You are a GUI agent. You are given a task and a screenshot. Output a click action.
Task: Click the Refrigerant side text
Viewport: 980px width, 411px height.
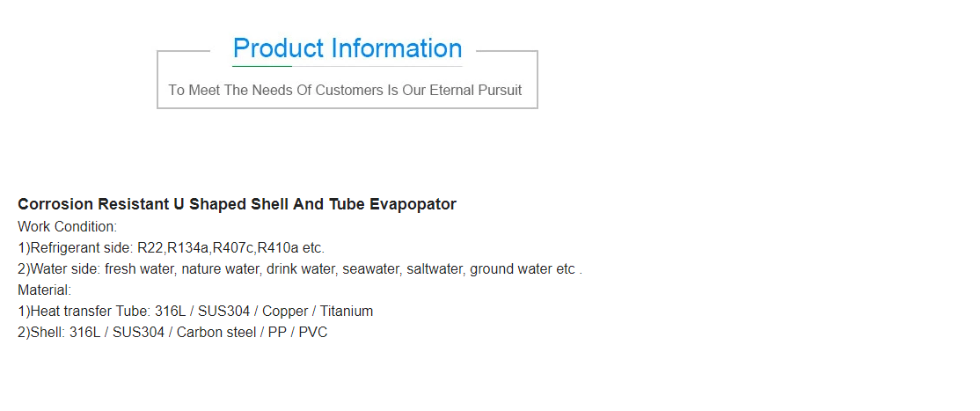pos(80,247)
